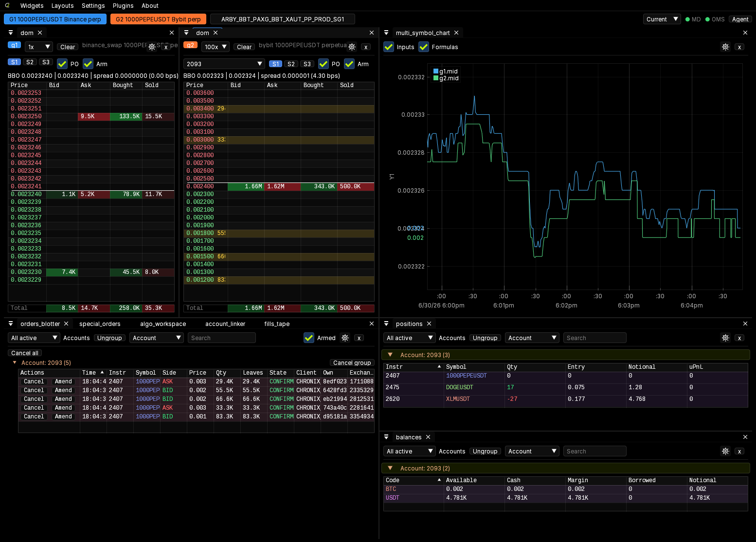Open bybit dom panel menu icon
This screenshot has width=756, height=542.
tap(186, 33)
